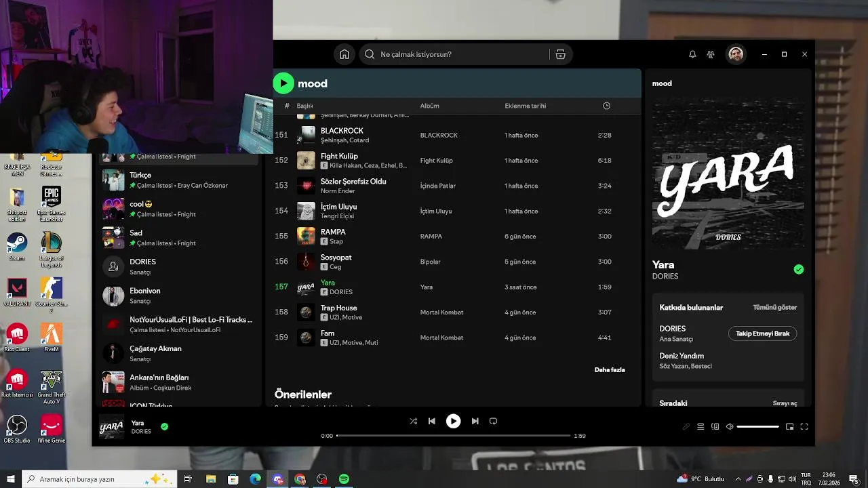Image resolution: width=868 pixels, height=488 pixels.
Task: Click the song progress bar
Action: (453, 436)
